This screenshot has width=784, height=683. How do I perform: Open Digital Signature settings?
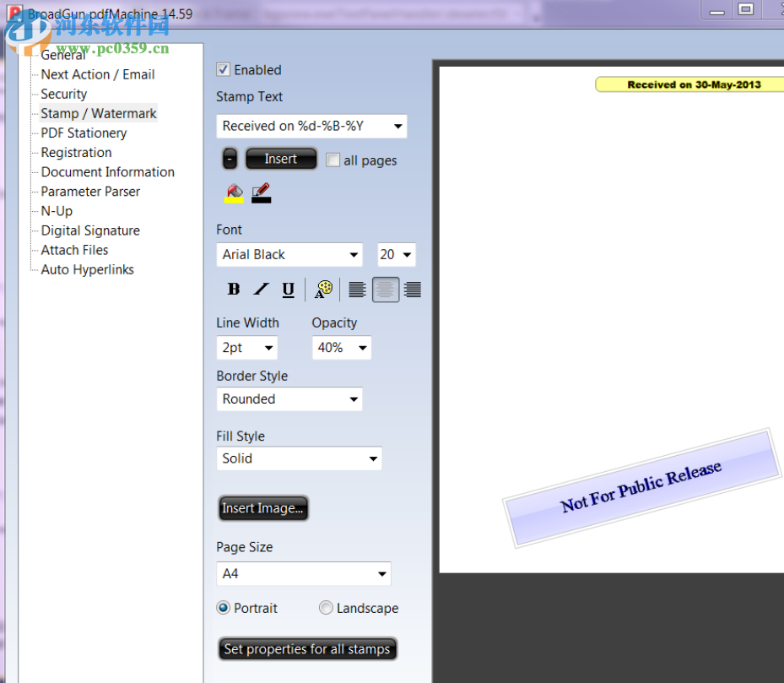pyautogui.click(x=90, y=230)
